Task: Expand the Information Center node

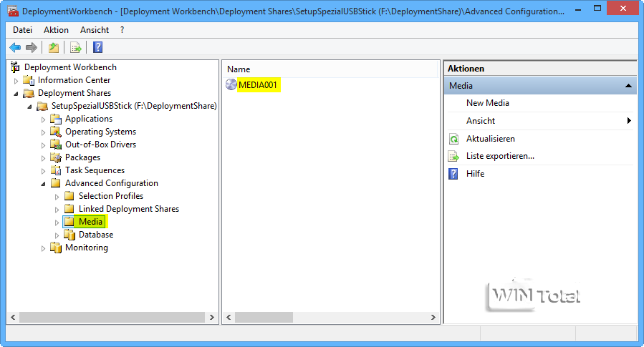Action: (16, 81)
